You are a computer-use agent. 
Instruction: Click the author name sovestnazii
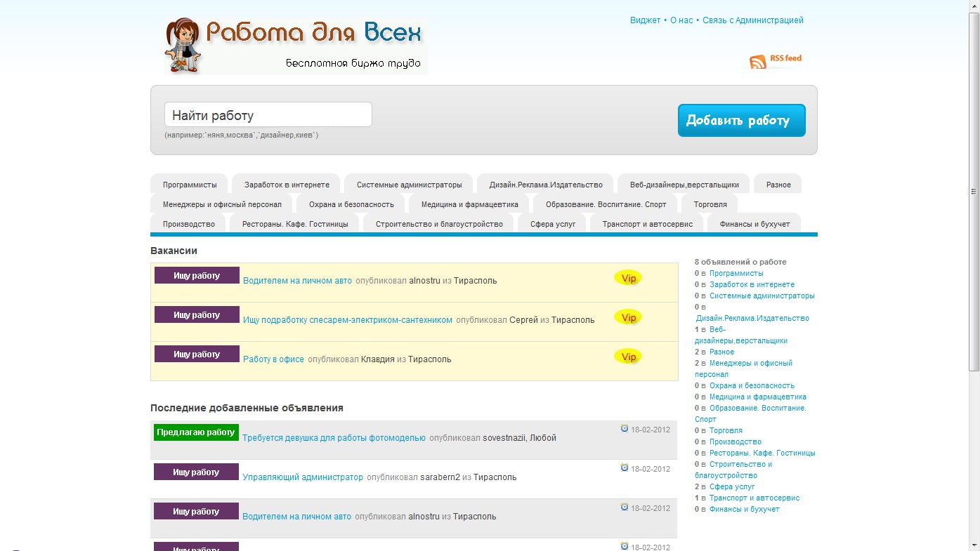point(505,438)
